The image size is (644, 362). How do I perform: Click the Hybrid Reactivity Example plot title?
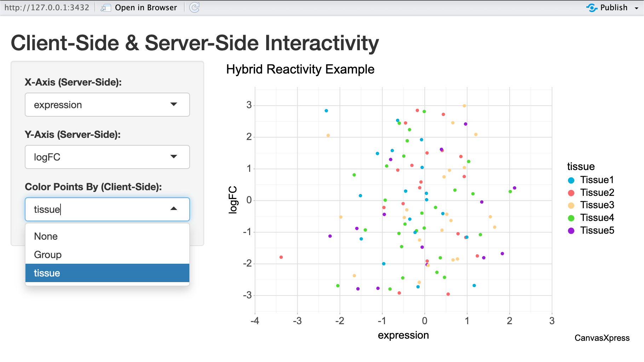[x=300, y=69]
